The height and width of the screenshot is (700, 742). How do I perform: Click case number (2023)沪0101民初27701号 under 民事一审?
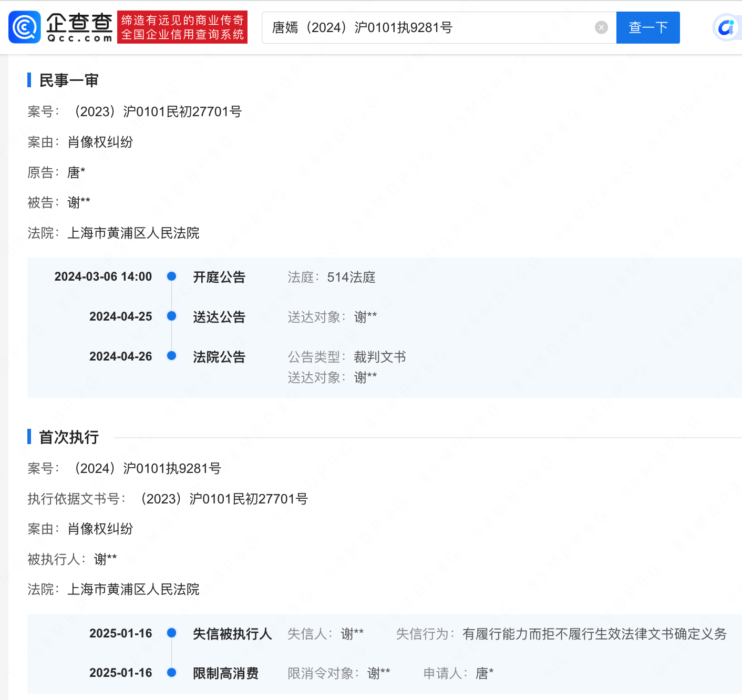click(x=156, y=111)
